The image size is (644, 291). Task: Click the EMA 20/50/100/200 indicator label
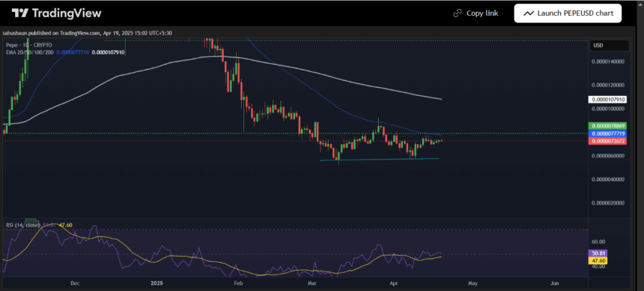point(30,52)
